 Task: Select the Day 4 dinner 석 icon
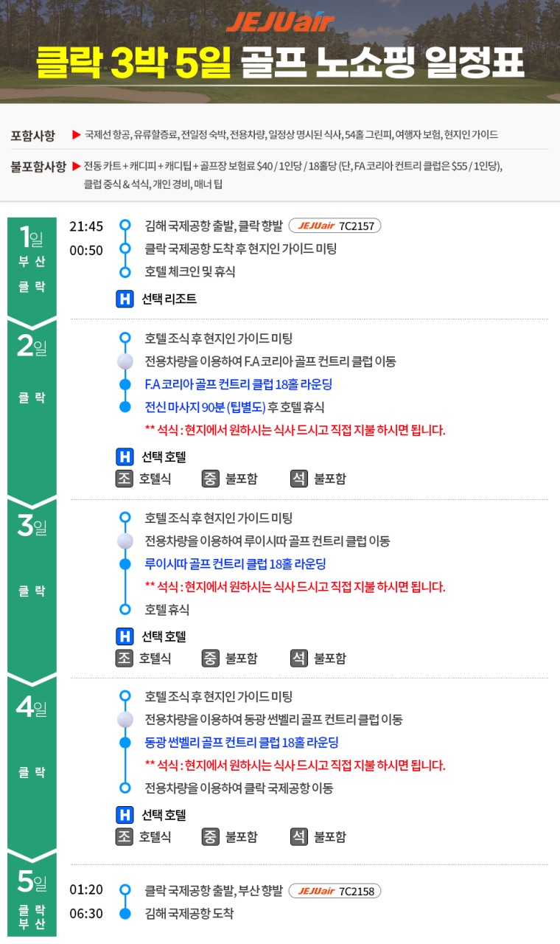(299, 836)
